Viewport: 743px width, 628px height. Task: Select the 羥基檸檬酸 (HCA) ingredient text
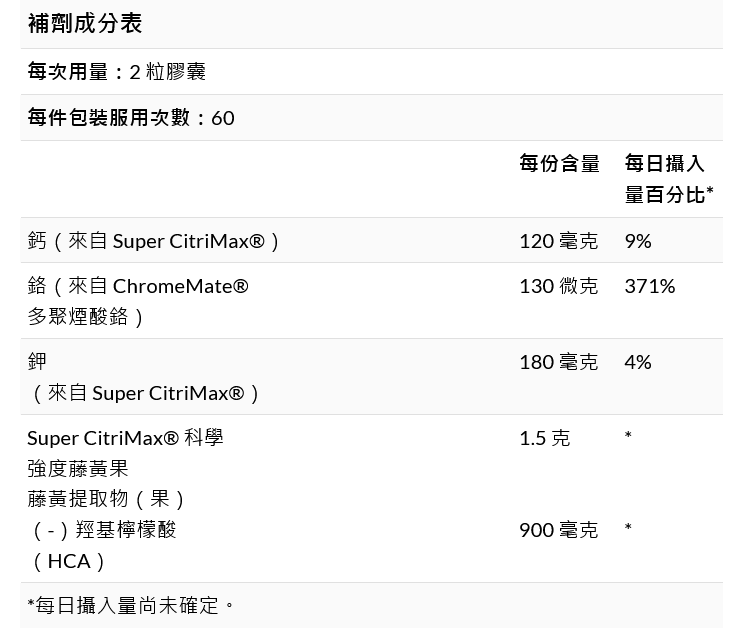(x=102, y=545)
